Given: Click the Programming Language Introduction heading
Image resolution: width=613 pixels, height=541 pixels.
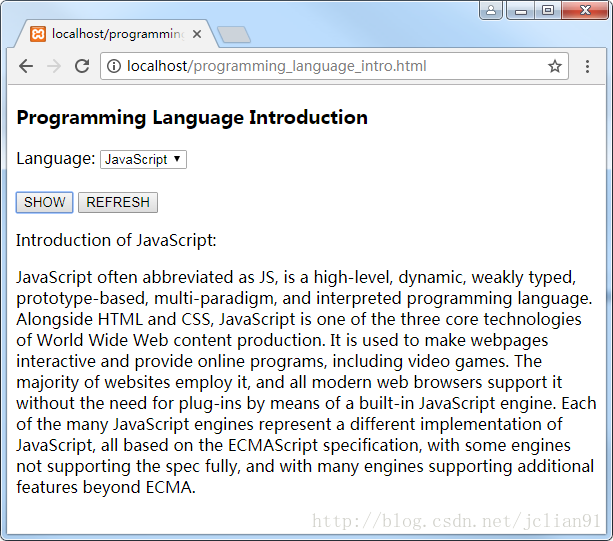Looking at the screenshot, I should [x=192, y=117].
